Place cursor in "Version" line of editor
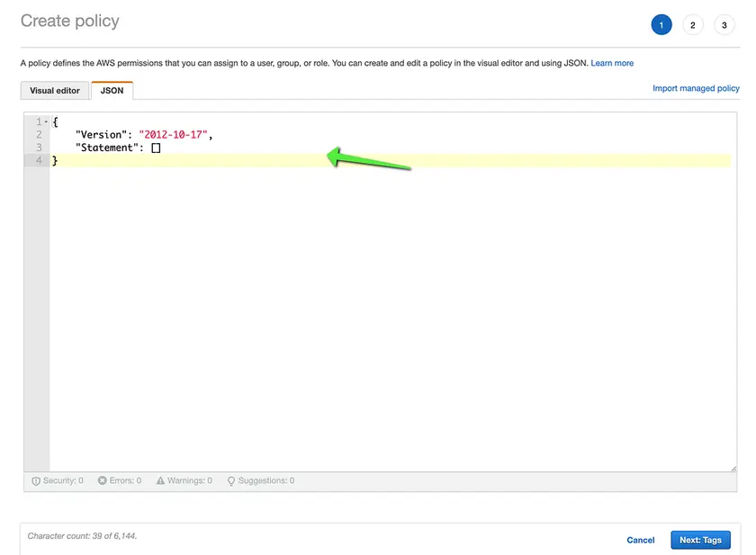 click(x=391, y=135)
